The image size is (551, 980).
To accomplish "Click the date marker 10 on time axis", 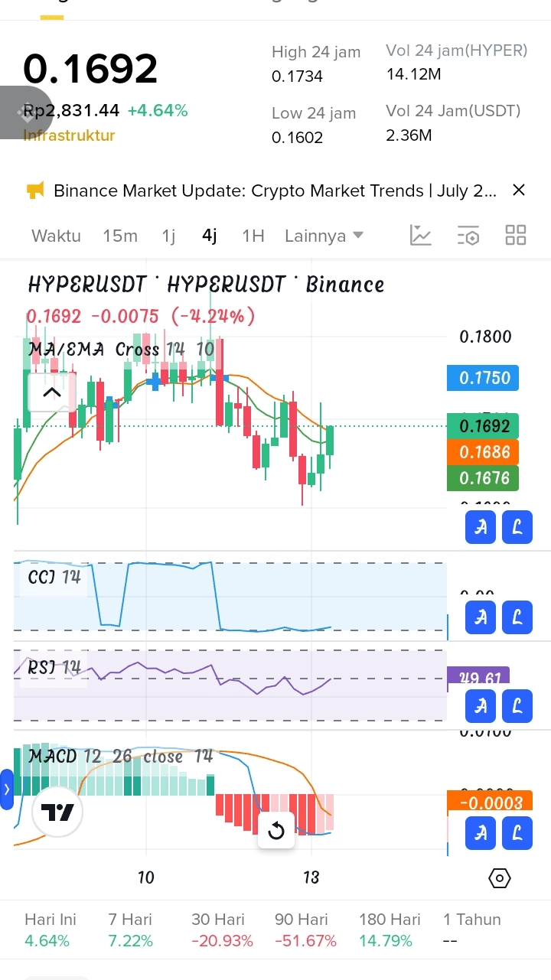I will pos(146,877).
